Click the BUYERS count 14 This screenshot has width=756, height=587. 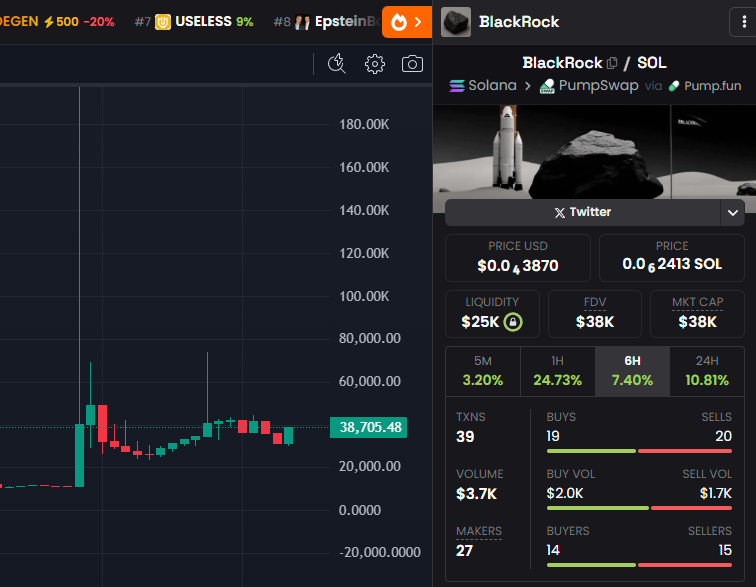click(553, 550)
